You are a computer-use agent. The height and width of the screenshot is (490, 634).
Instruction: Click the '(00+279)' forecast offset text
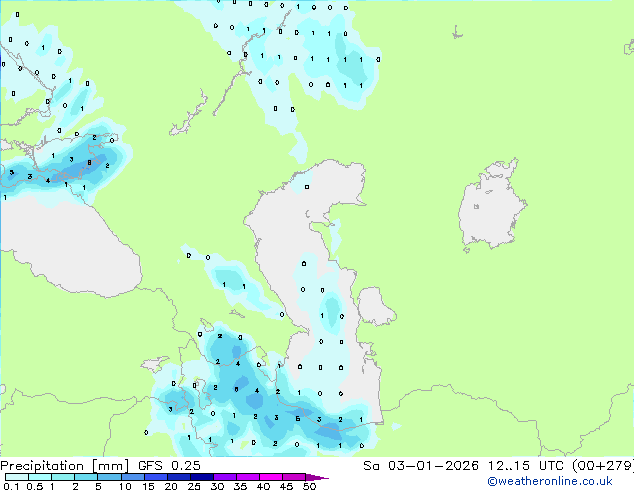[602, 466]
